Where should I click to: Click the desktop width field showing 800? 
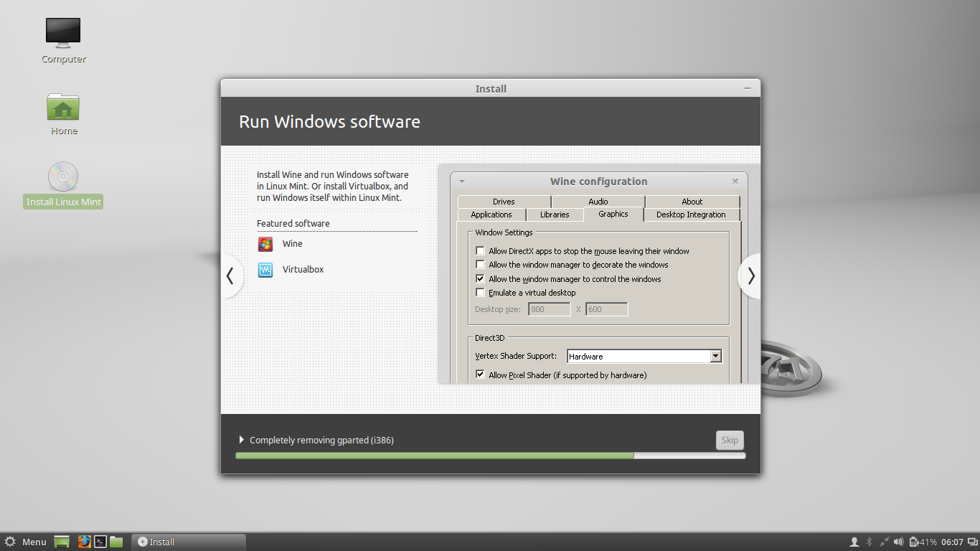click(550, 309)
